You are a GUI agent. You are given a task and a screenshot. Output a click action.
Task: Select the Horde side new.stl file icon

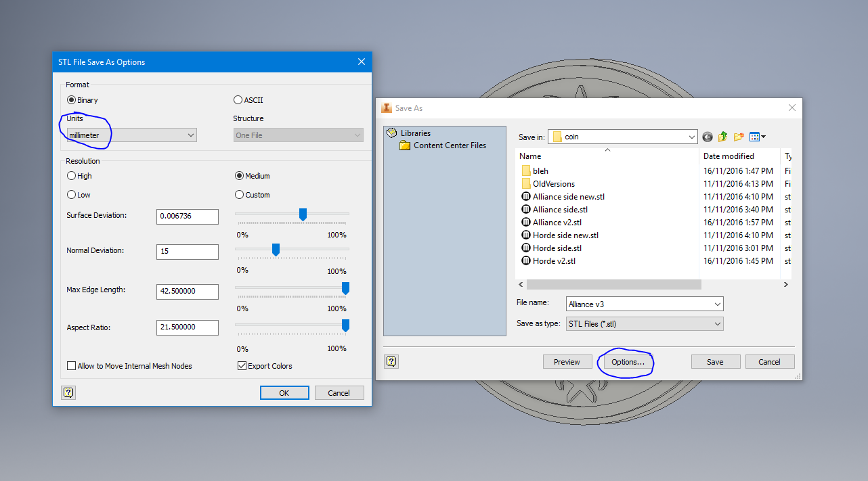pos(527,235)
